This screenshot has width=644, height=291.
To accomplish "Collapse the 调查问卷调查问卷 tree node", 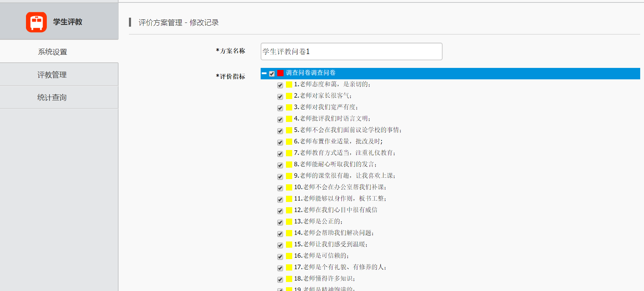I will click(x=264, y=73).
